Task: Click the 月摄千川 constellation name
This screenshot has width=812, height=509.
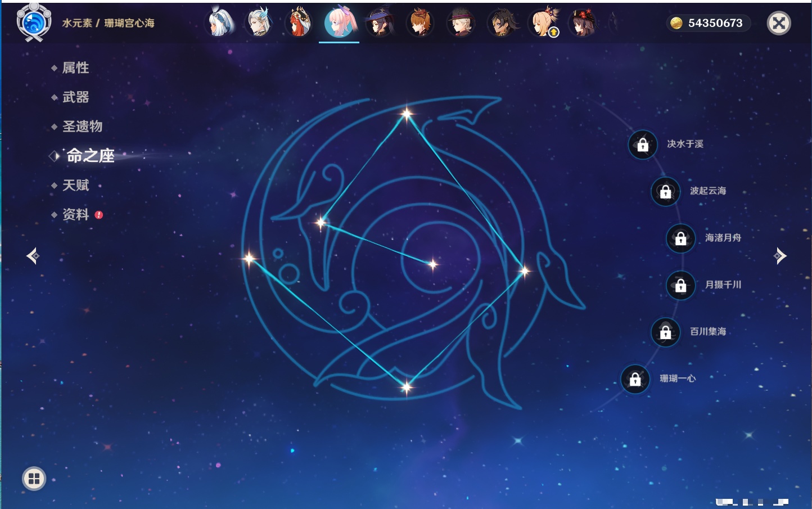Action: click(x=723, y=285)
